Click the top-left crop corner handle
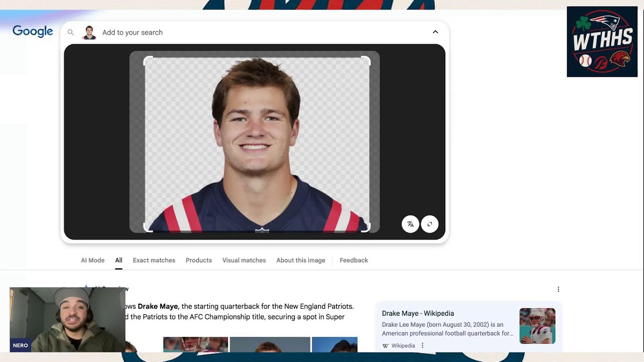Image resolution: width=644 pixels, height=362 pixels. pos(148,61)
